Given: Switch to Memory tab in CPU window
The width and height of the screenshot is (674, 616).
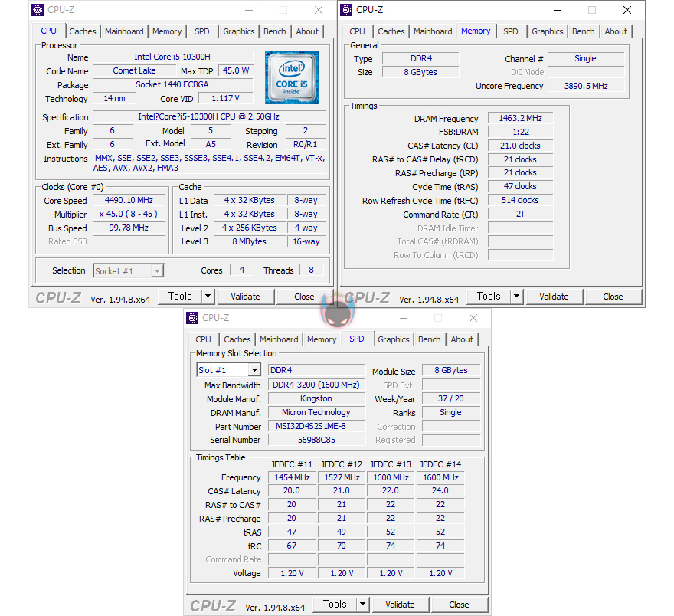Looking at the screenshot, I should click(x=167, y=31).
